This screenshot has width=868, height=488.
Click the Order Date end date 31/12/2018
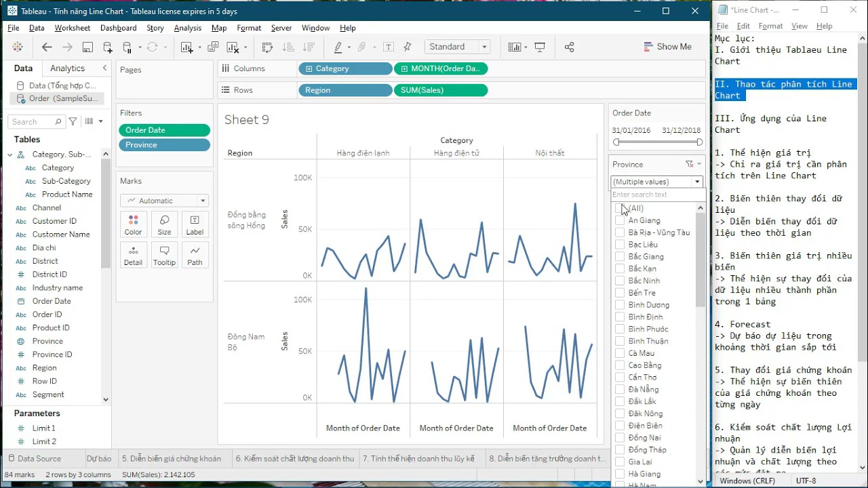[x=682, y=130]
